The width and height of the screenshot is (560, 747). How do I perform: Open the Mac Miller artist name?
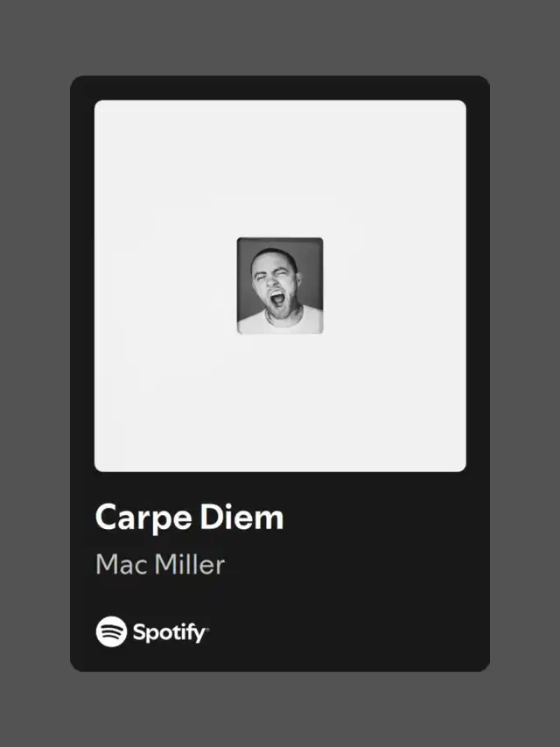click(x=160, y=565)
